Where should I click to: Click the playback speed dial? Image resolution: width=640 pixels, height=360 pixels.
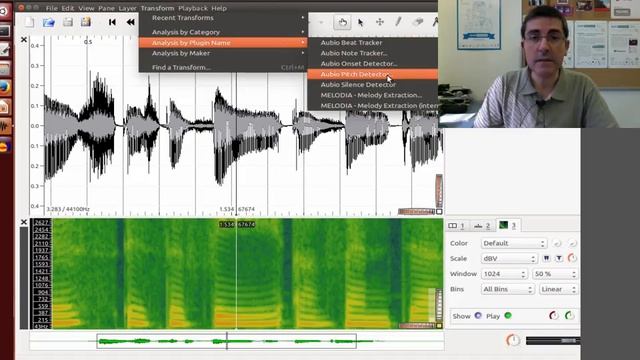click(513, 340)
